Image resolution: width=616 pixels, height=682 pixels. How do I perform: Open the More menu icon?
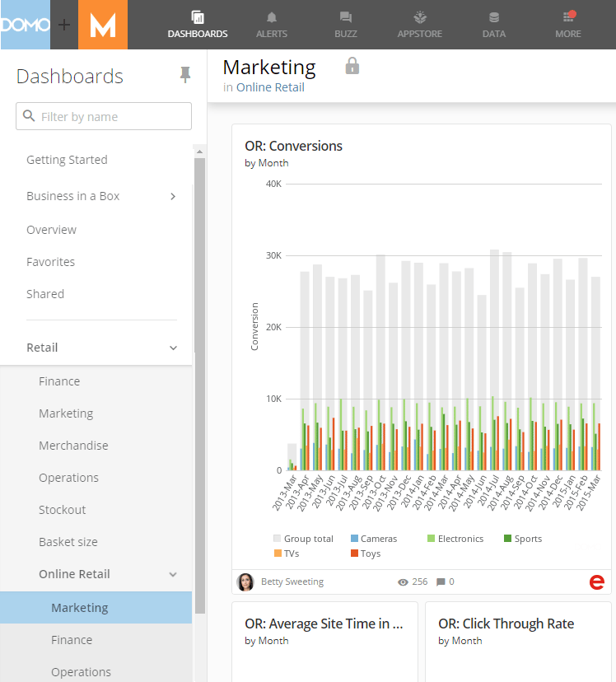pyautogui.click(x=568, y=16)
